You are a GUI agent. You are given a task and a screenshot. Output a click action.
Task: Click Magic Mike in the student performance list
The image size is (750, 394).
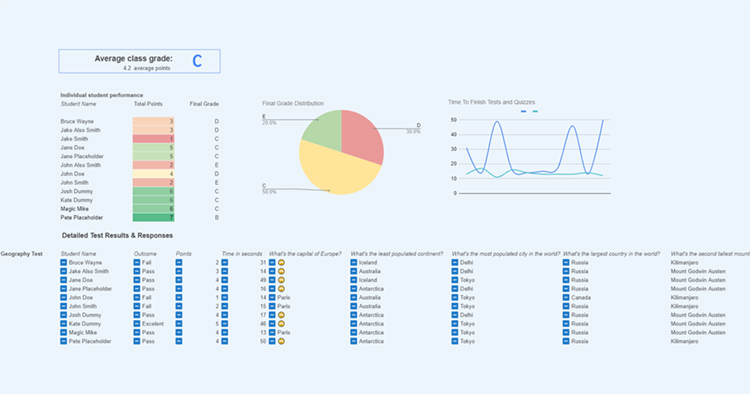click(74, 209)
